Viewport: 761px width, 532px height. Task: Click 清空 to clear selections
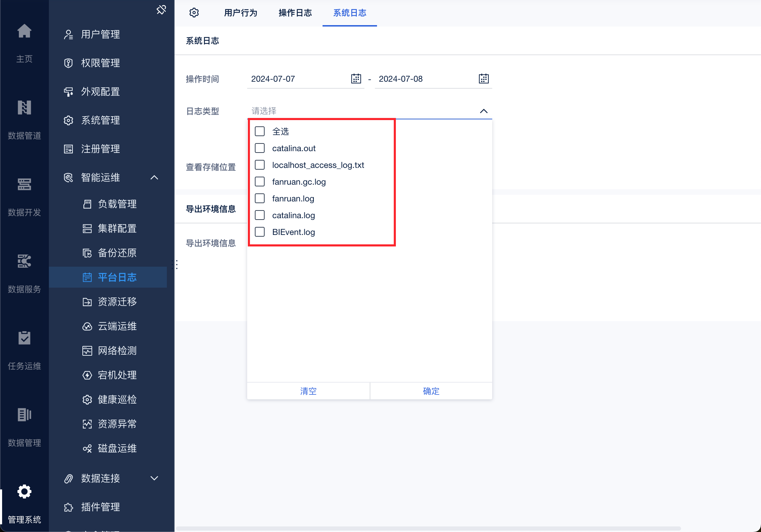click(308, 391)
